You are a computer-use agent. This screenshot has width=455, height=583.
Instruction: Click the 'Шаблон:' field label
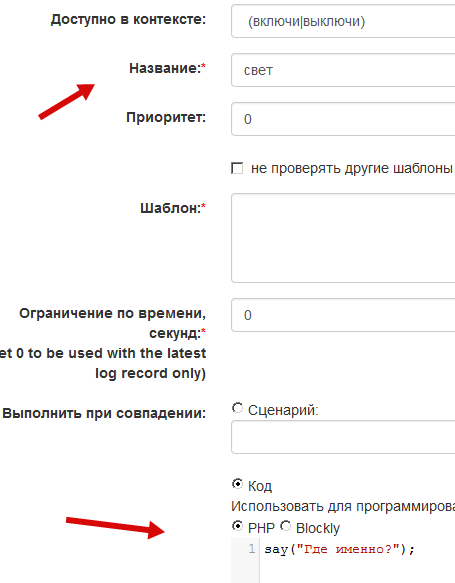click(x=173, y=208)
